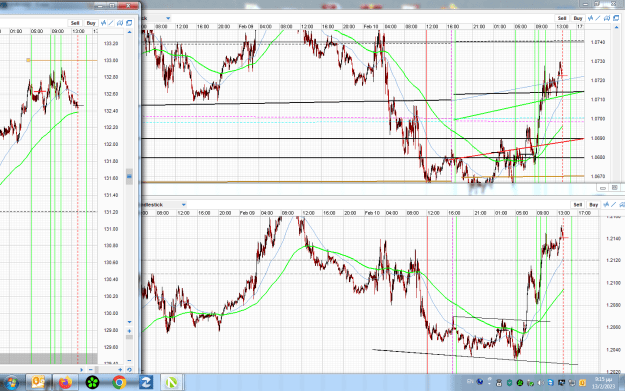Click detach window icon in top right chart
The height and width of the screenshot is (391, 625).
point(616,18)
